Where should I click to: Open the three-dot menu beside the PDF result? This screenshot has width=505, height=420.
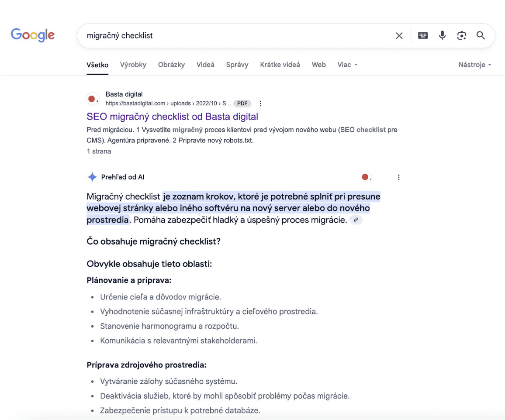(x=261, y=103)
